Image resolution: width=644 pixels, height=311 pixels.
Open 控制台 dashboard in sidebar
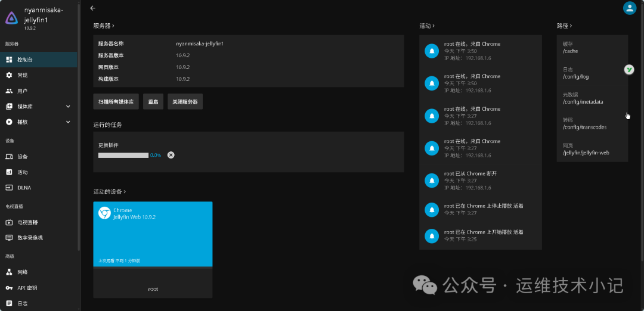tap(39, 60)
